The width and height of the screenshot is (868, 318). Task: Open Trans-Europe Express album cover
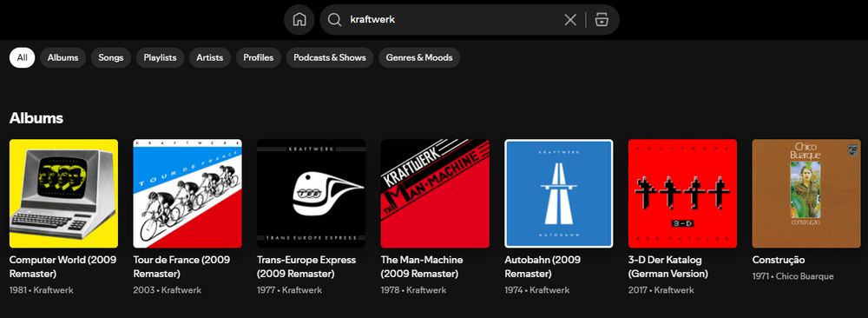click(x=311, y=194)
